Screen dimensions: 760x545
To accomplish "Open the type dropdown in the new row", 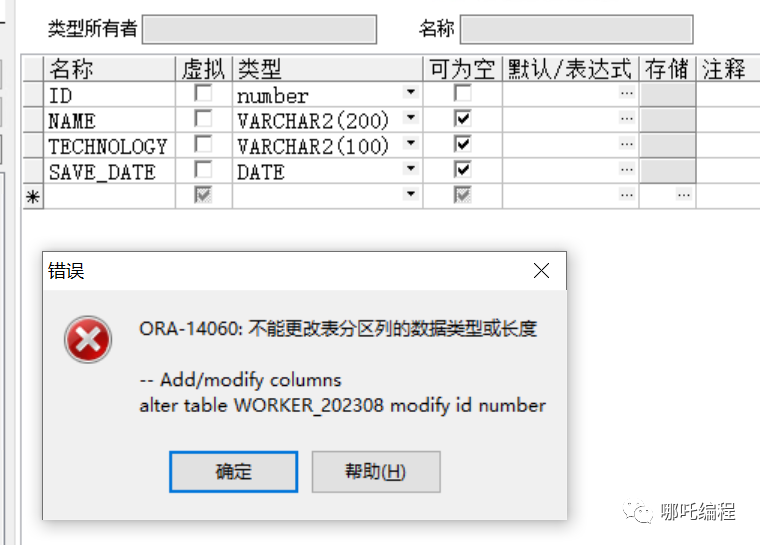I will (411, 194).
